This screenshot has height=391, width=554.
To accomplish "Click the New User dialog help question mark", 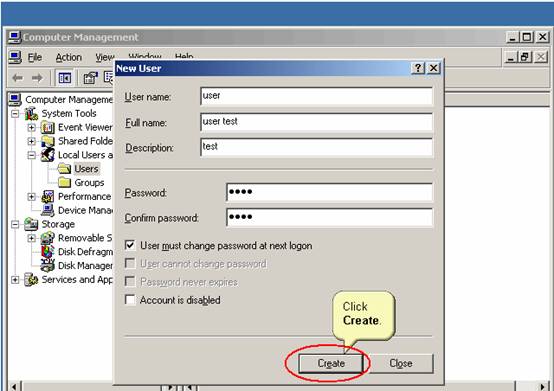I will pyautogui.click(x=418, y=68).
